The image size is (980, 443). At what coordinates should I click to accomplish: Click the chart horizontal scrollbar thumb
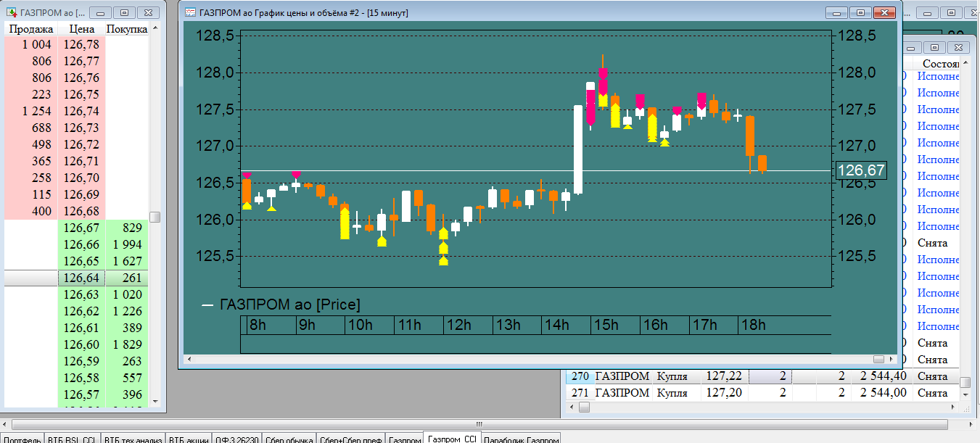pos(879,359)
